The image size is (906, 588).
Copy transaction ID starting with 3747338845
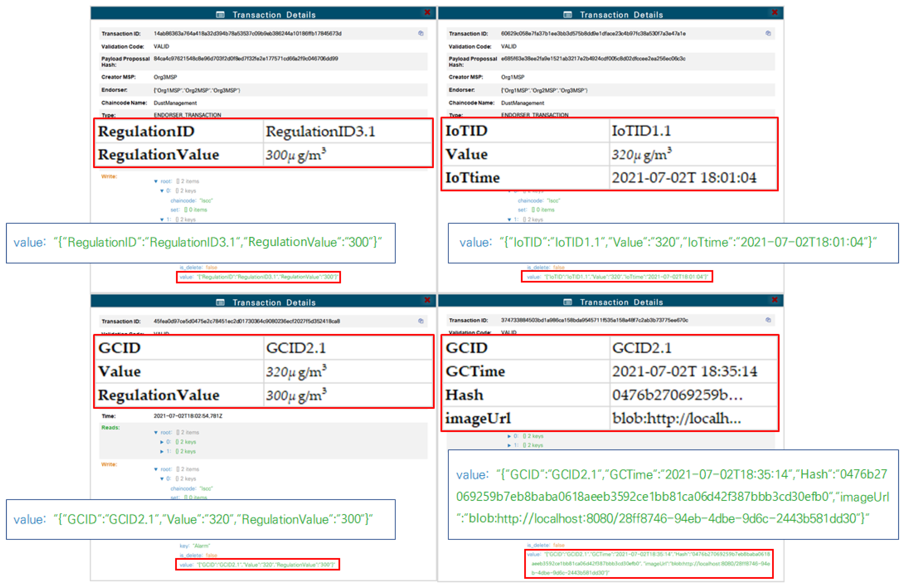(x=768, y=320)
